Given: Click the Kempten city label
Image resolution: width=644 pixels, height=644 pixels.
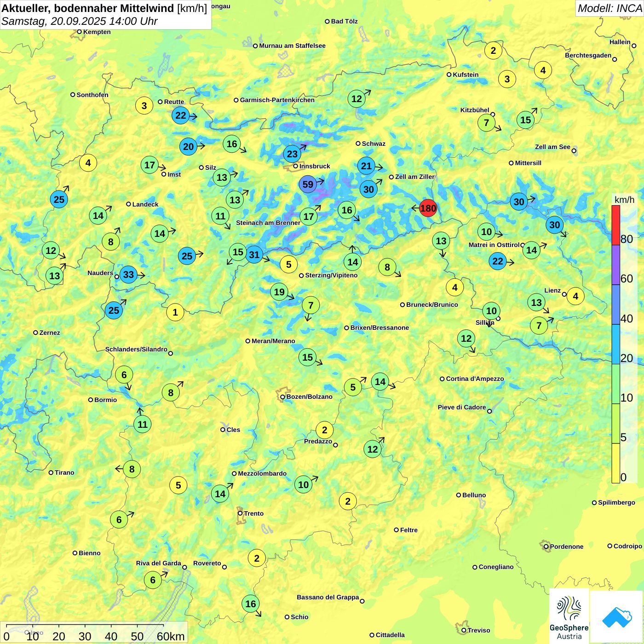Looking at the screenshot, I should click(97, 32).
